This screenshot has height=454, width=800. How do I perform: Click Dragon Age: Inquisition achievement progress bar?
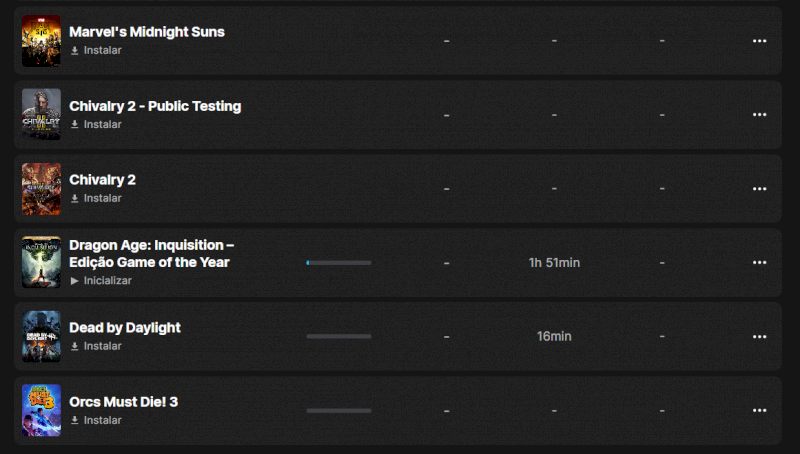point(338,263)
